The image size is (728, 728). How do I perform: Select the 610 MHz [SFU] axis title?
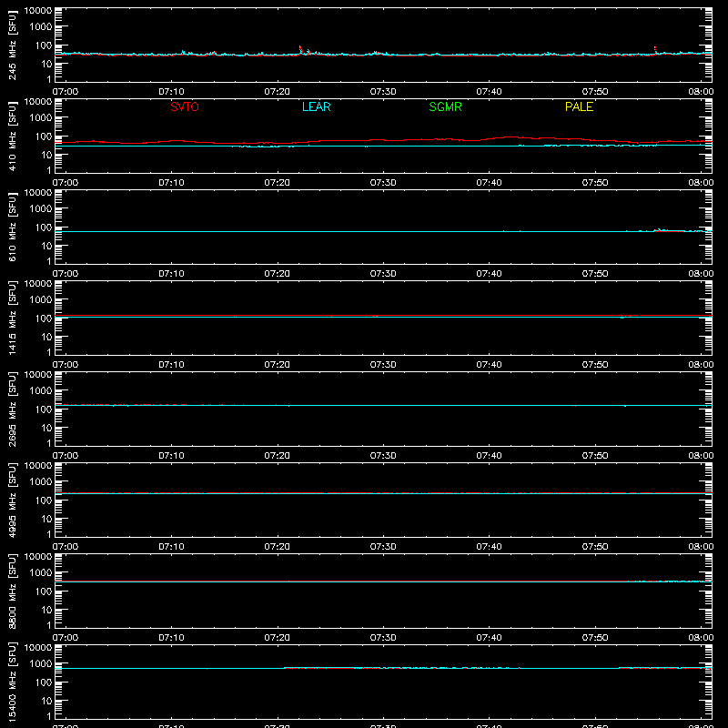click(12, 227)
